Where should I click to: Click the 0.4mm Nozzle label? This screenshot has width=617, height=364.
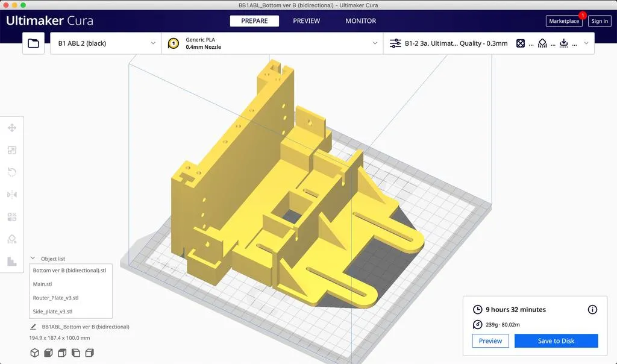coord(204,47)
